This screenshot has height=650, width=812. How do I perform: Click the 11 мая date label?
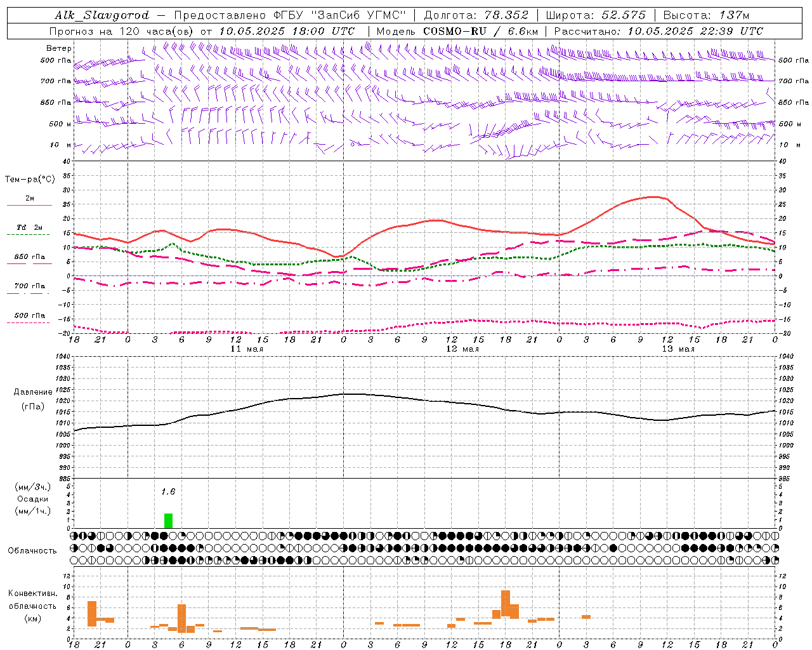[246, 349]
